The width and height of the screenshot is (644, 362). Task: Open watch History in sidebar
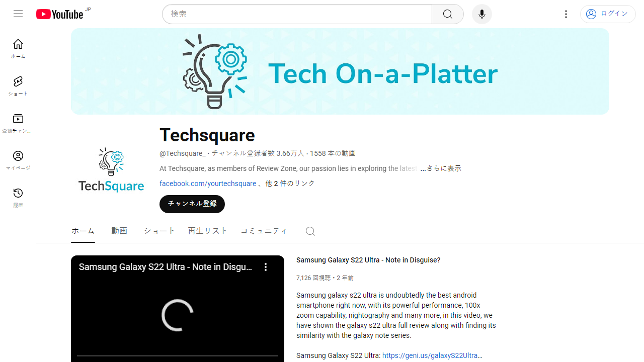tap(18, 197)
